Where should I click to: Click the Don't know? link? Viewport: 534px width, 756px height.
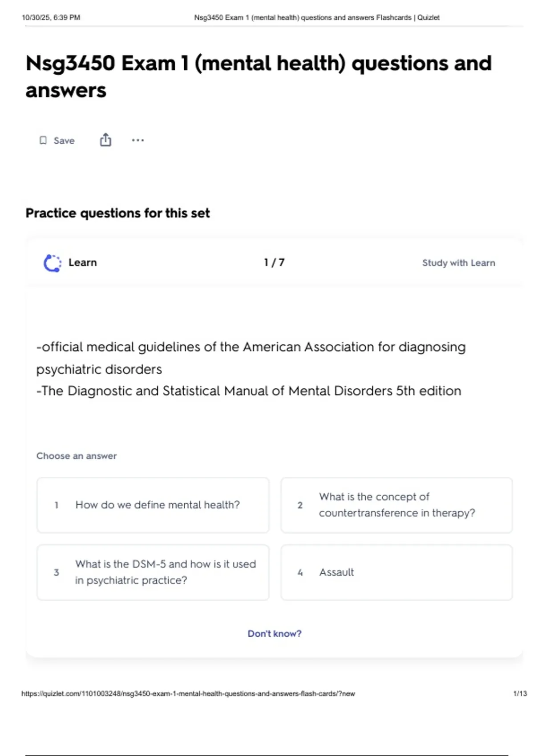click(x=275, y=633)
